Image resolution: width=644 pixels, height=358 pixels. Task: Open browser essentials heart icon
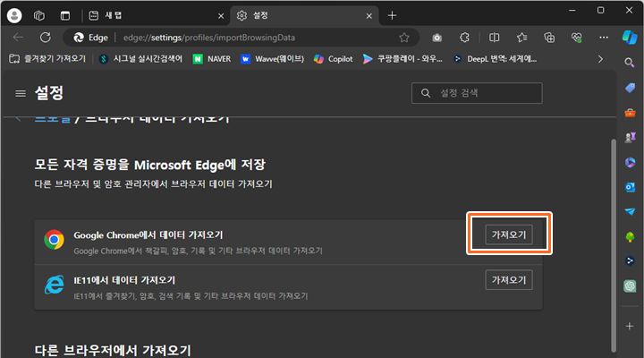click(577, 38)
